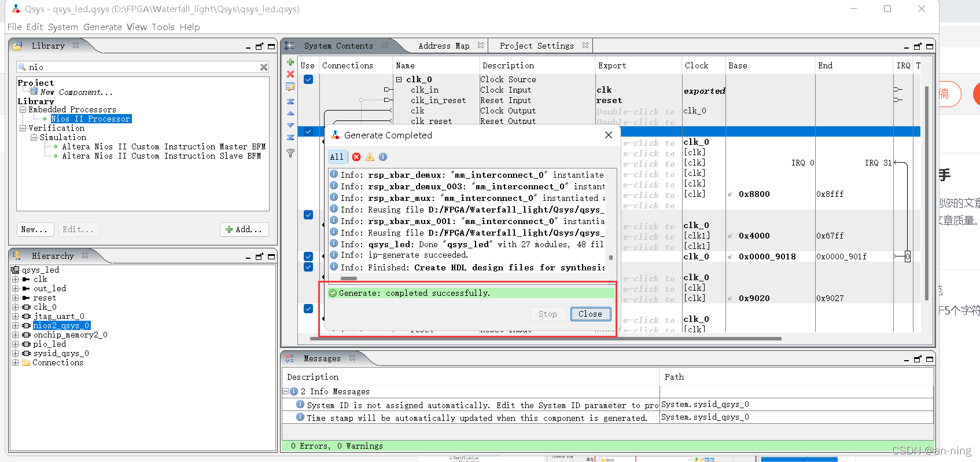This screenshot has width=980, height=462.
Task: Detach the Hierarchy panel
Action: click(259, 256)
